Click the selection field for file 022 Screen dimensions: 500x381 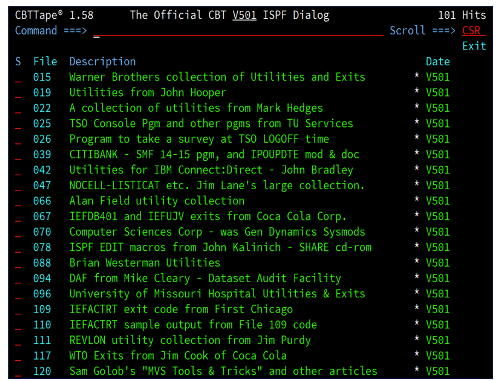18,108
